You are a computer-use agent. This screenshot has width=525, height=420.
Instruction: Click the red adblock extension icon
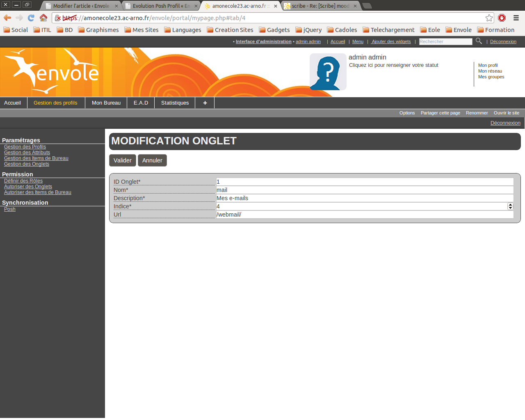point(502,18)
